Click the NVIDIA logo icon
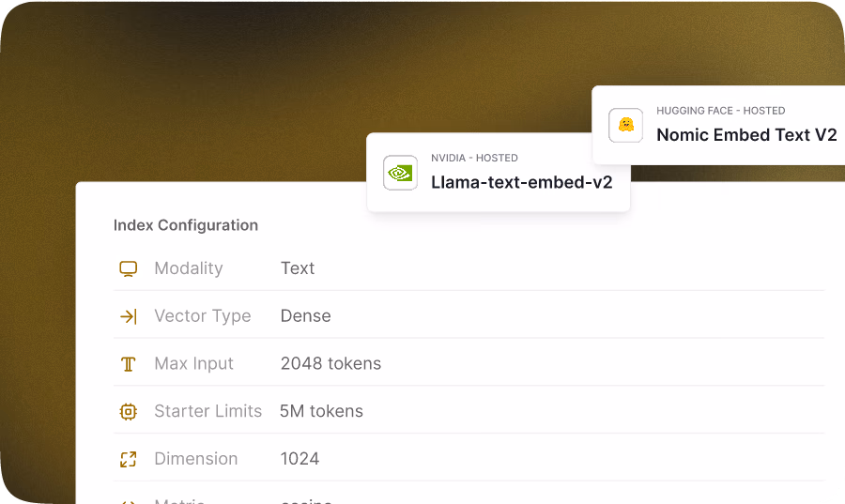 [400, 173]
